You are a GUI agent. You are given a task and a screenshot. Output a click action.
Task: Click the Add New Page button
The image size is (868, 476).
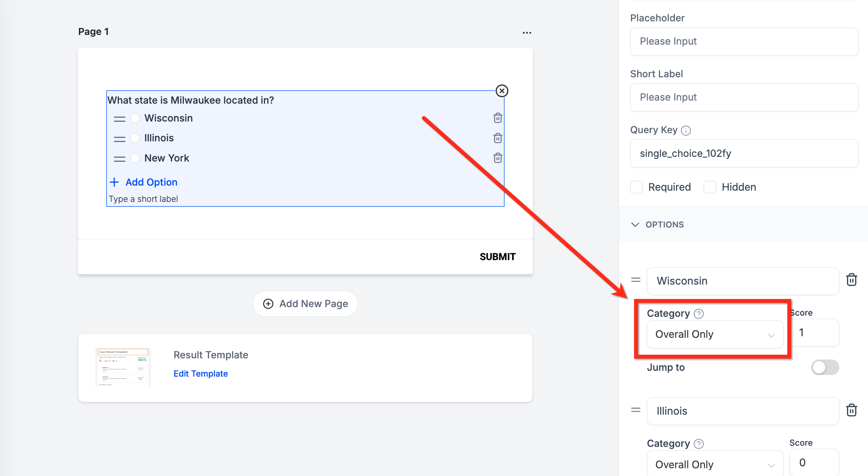click(x=305, y=304)
